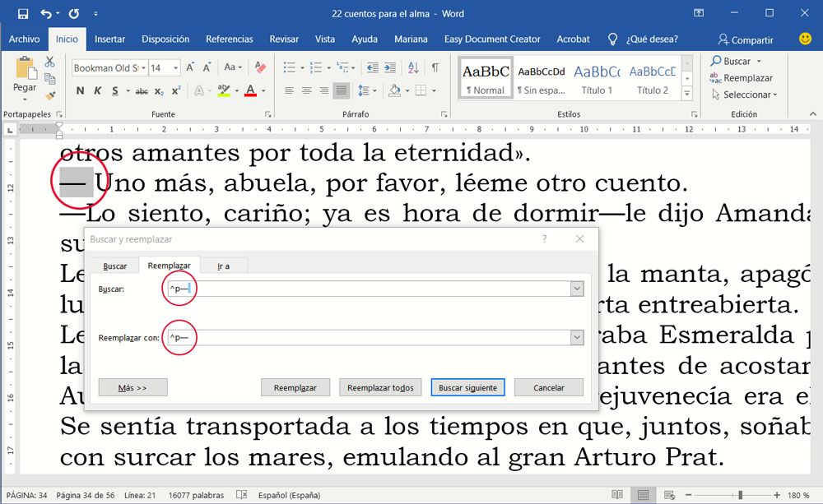Screen dimensions: 823x504
Task: Switch to Web Layout view in status bar
Action: [669, 495]
